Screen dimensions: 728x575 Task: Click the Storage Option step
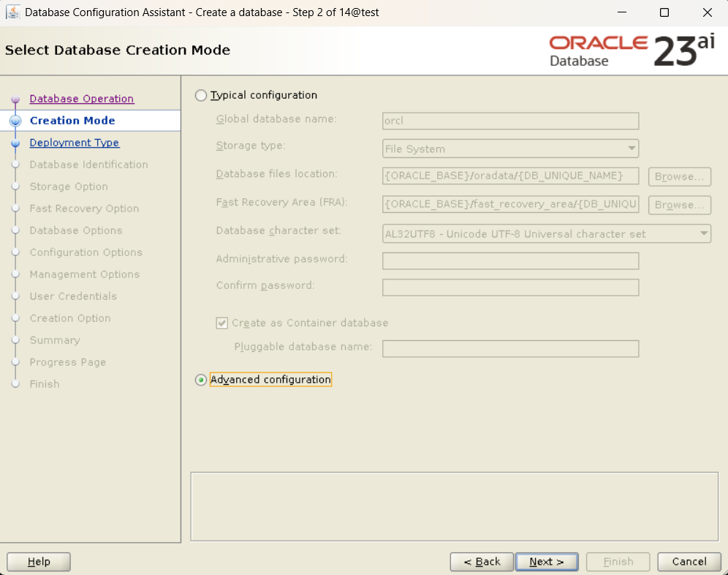click(x=69, y=187)
